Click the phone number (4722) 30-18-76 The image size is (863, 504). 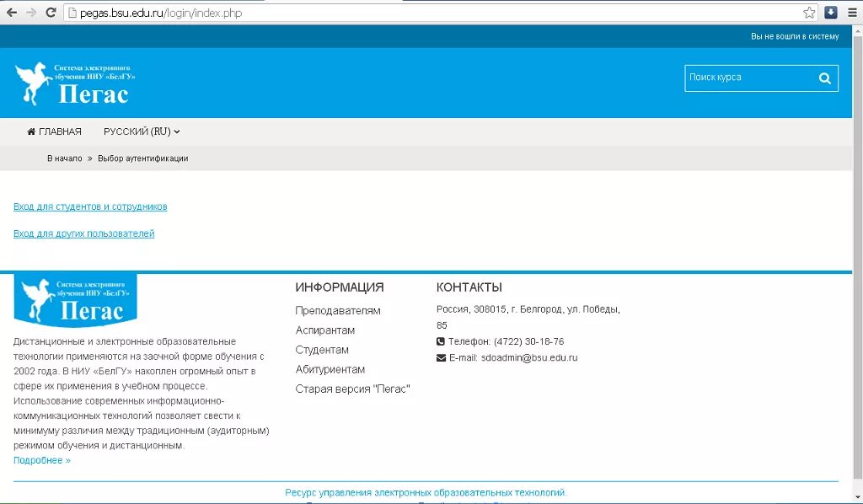[x=529, y=341]
